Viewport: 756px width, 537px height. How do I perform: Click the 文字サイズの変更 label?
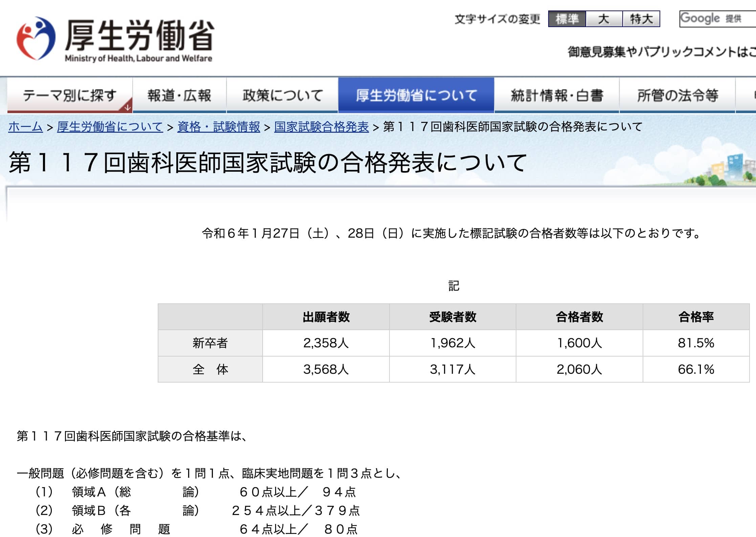tap(497, 19)
